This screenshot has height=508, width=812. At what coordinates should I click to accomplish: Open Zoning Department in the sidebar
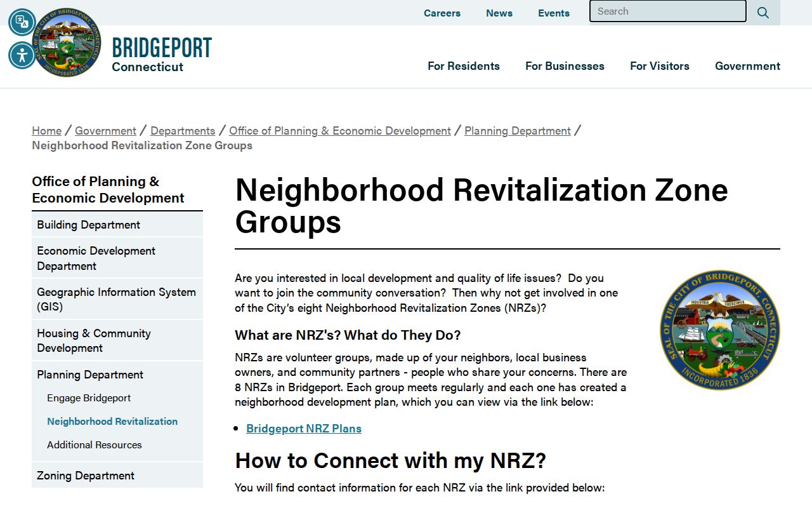click(x=117, y=476)
